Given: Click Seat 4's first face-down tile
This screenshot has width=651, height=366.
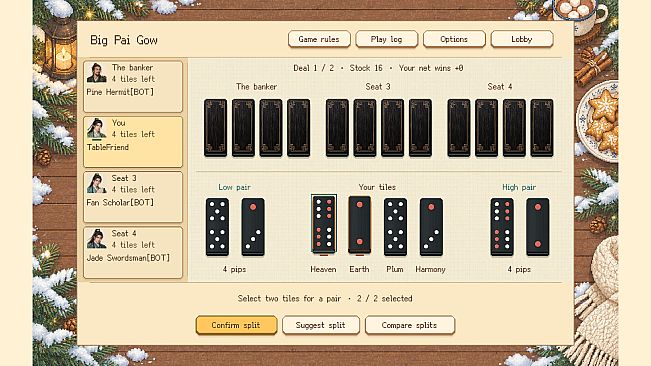Looking at the screenshot, I should click(459, 128).
